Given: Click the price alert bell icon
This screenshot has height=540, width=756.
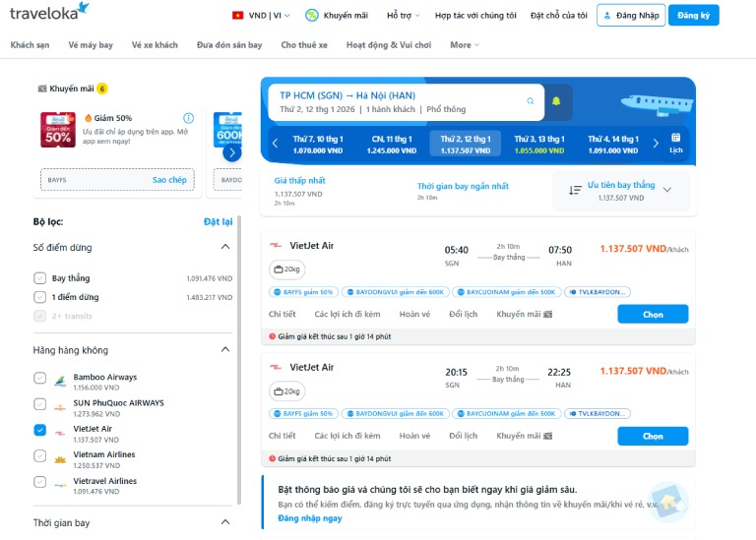Looking at the screenshot, I should point(556,101).
